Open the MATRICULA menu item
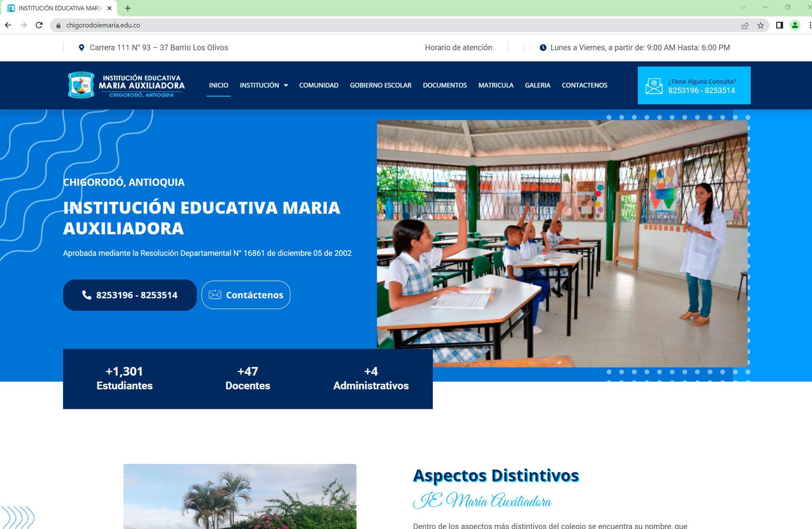Screen dimensions: 812x529 tap(496, 85)
